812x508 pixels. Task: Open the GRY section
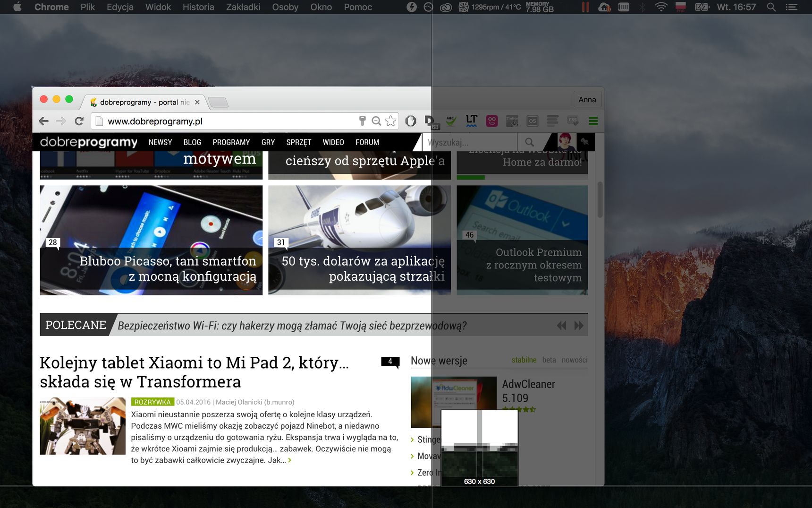[x=268, y=142]
